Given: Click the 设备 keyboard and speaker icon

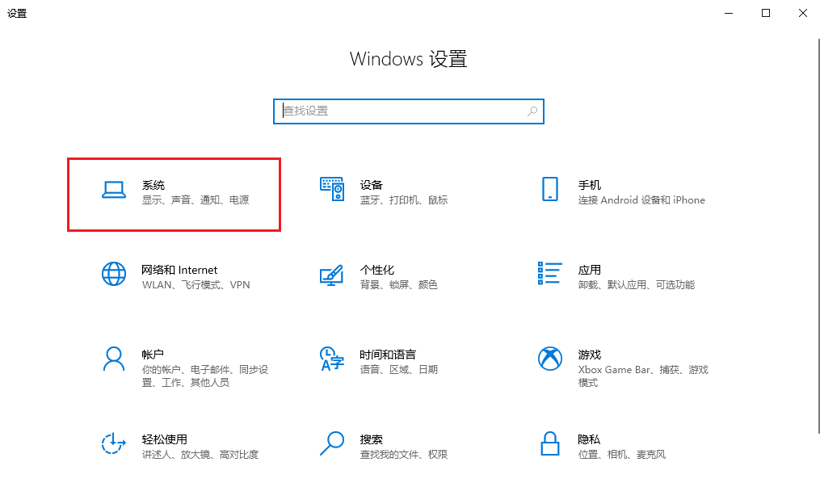Looking at the screenshot, I should (332, 189).
